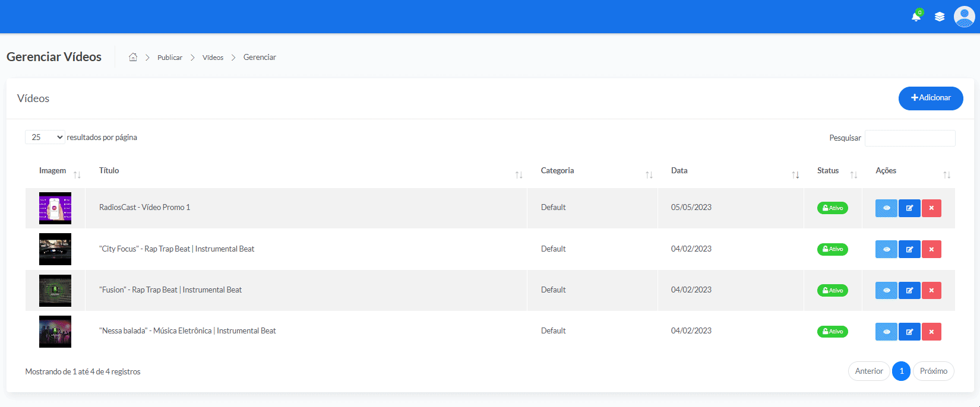Edit the "Fusion" Rap Trap Beat video
The image size is (980, 407).
click(x=909, y=291)
